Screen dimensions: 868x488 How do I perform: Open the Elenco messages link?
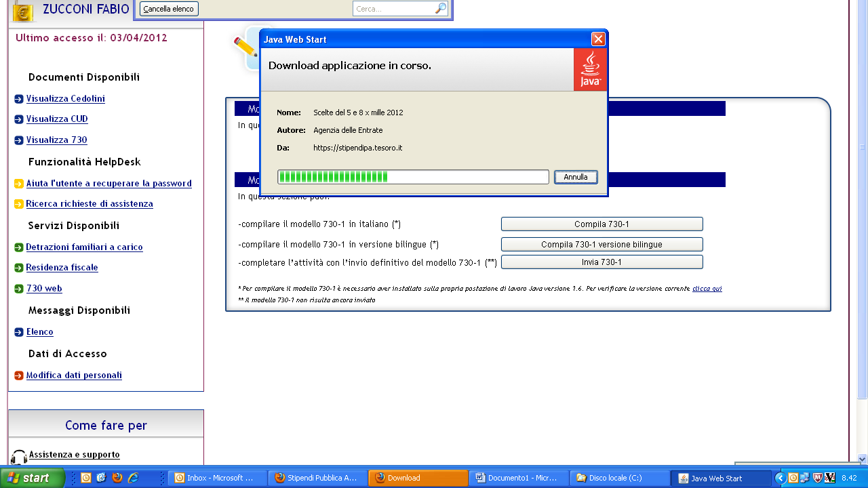pos(40,332)
